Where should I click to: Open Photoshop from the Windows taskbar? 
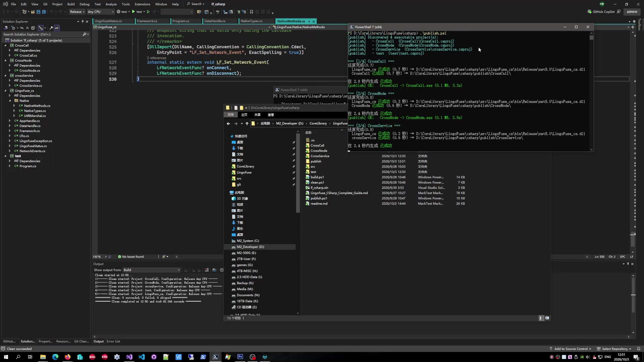240,357
